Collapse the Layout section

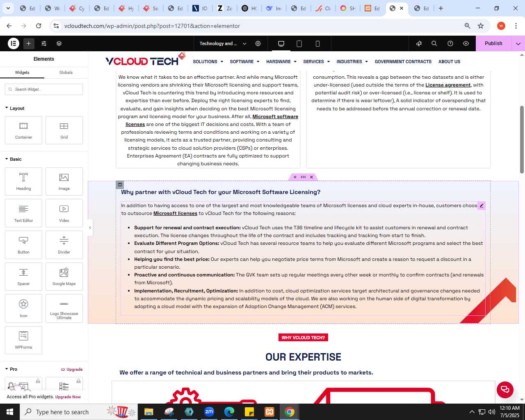(x=15, y=108)
